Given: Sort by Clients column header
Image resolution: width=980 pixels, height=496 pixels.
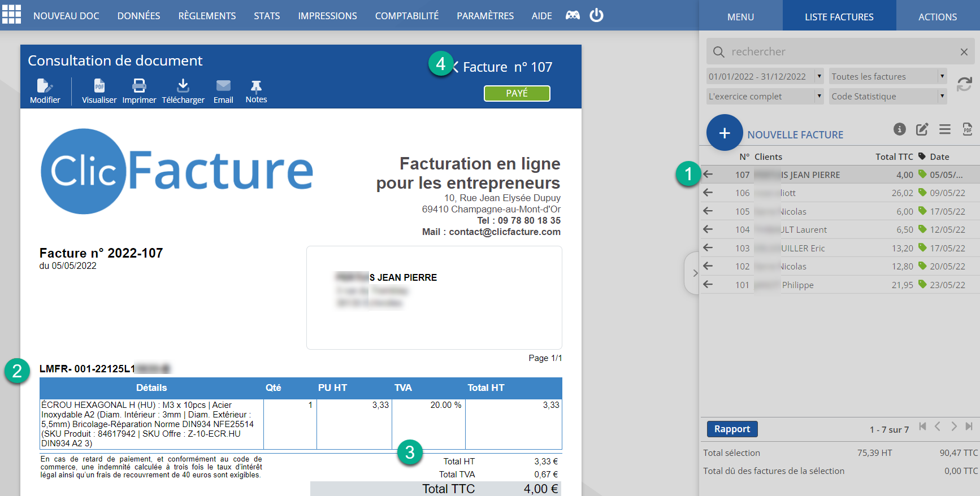Looking at the screenshot, I should [768, 156].
